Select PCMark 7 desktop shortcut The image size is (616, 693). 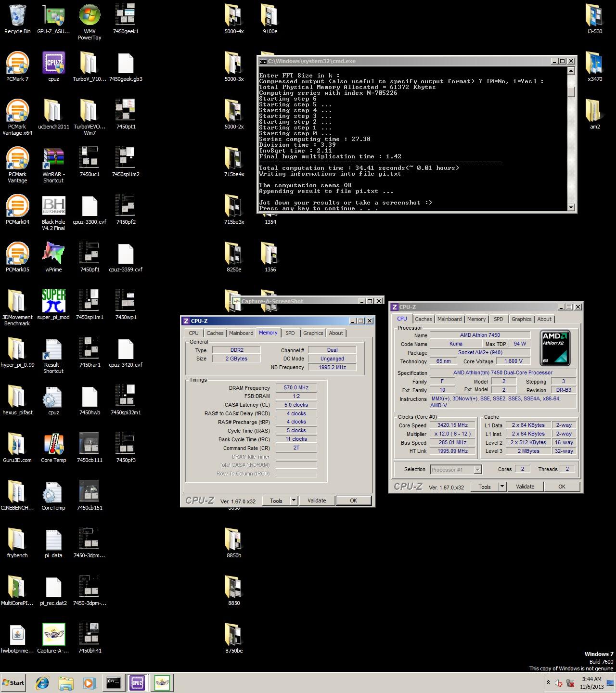click(x=17, y=67)
